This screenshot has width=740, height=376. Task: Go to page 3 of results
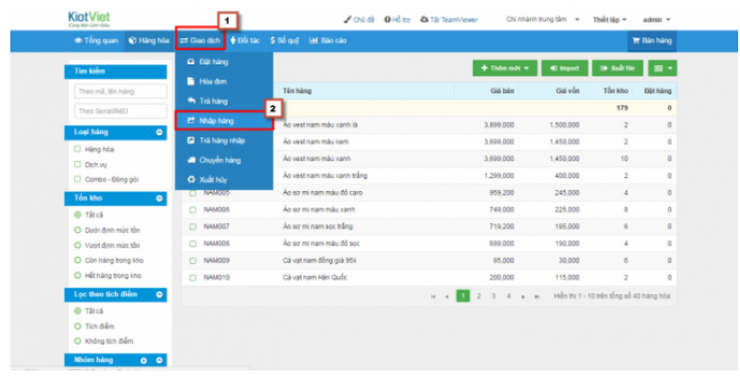click(494, 296)
